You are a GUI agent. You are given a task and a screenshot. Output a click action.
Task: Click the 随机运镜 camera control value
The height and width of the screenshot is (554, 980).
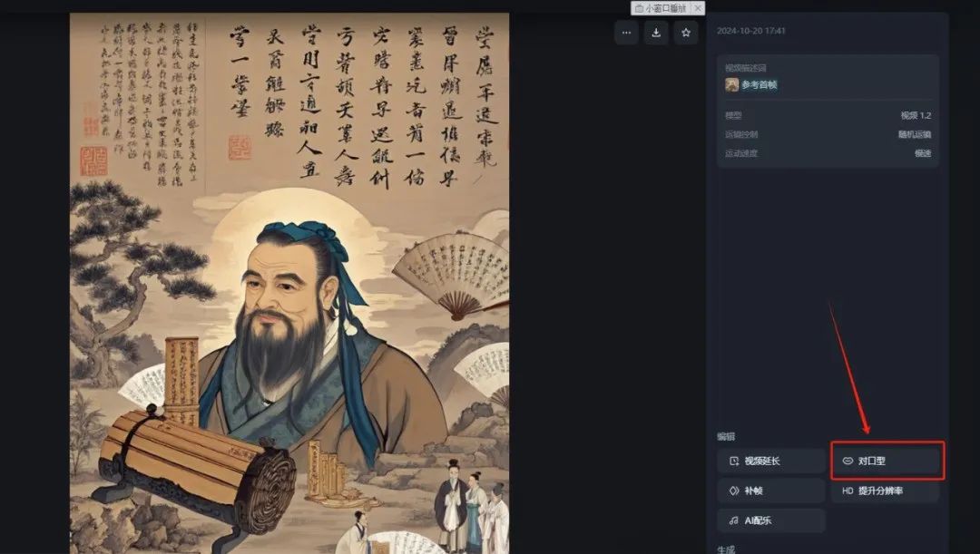coord(915,134)
